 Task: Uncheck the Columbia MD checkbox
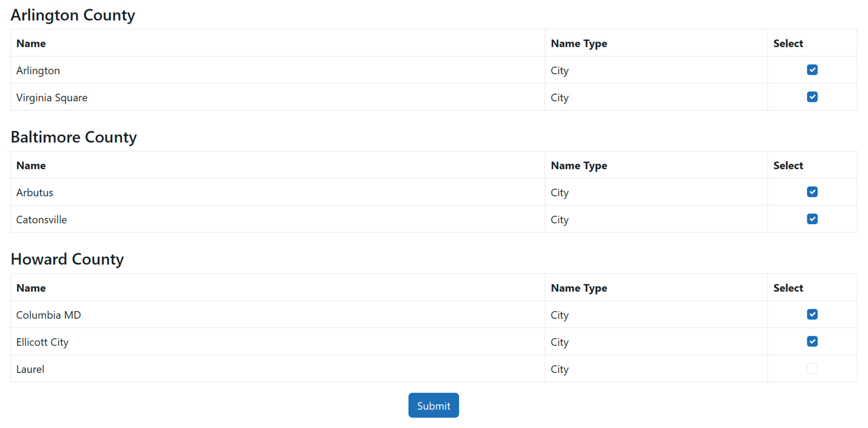click(812, 314)
